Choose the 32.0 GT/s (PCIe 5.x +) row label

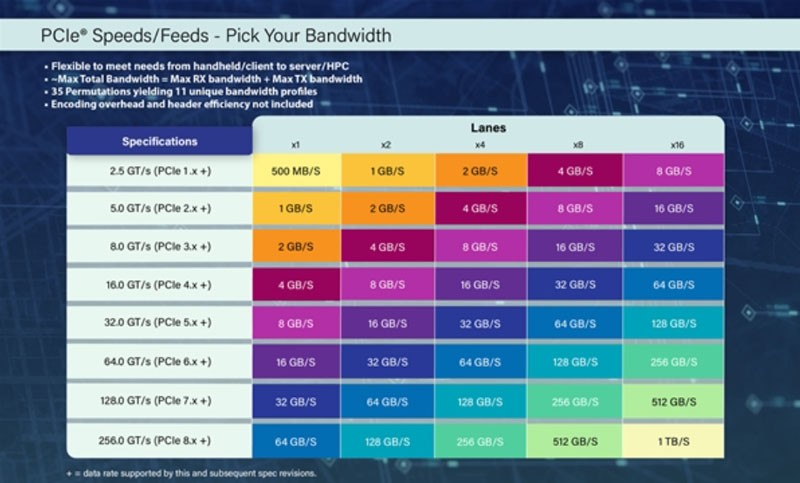coord(160,324)
